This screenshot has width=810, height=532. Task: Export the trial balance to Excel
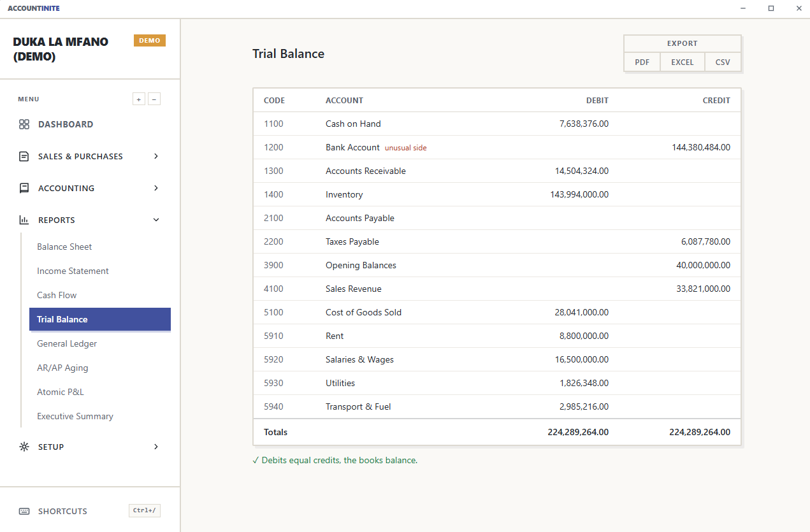[683, 62]
